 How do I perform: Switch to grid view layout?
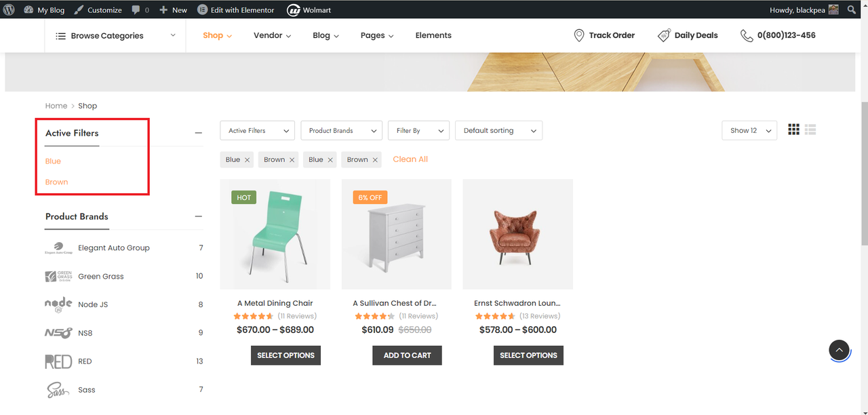click(793, 130)
